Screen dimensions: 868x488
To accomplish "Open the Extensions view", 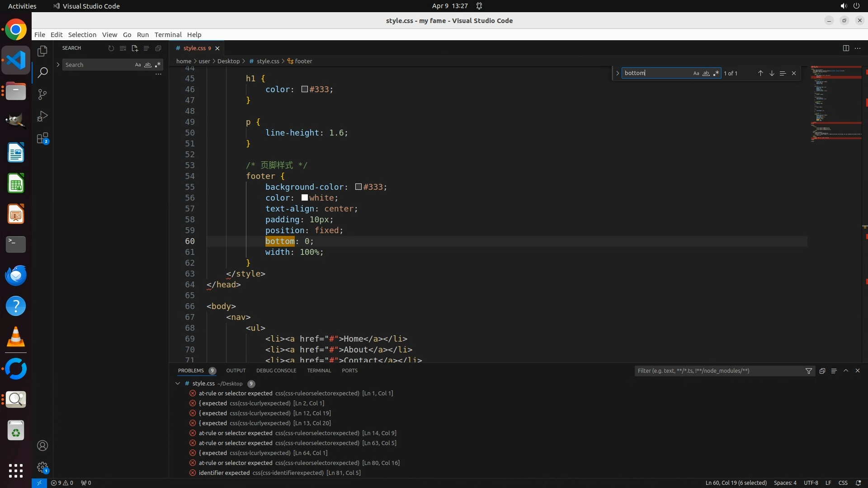I will [x=42, y=138].
